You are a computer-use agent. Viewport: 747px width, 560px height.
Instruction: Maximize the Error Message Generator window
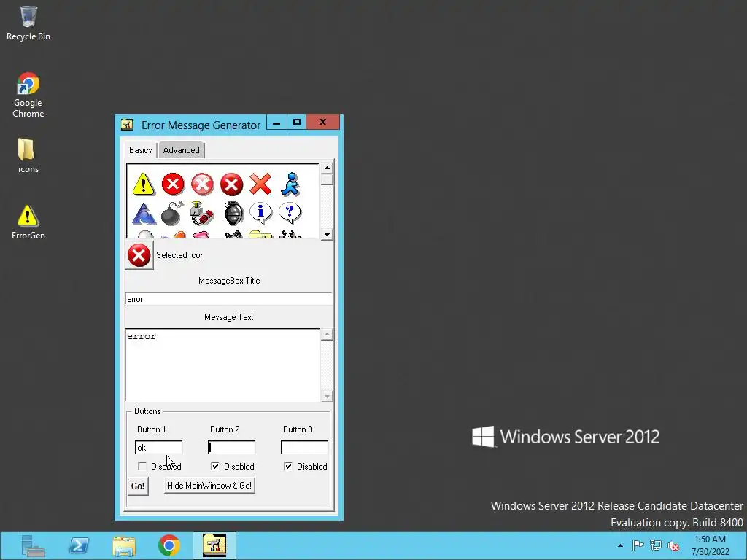(297, 122)
